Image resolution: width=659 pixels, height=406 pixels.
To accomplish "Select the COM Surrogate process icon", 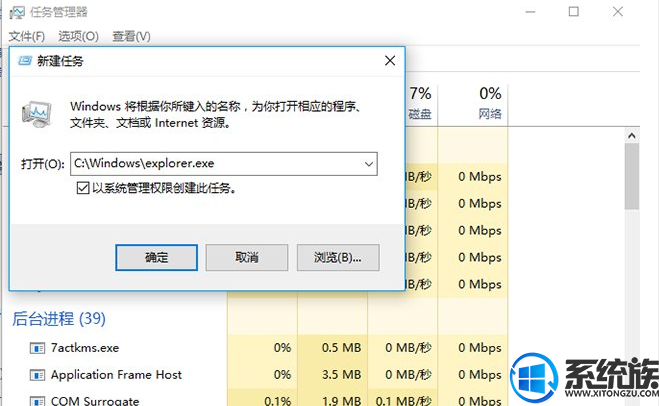I will (37, 401).
